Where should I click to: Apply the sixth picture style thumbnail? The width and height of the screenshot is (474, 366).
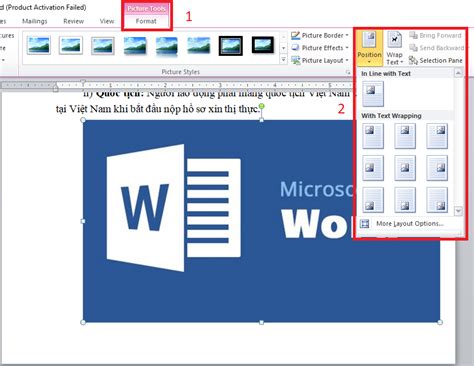click(x=199, y=45)
